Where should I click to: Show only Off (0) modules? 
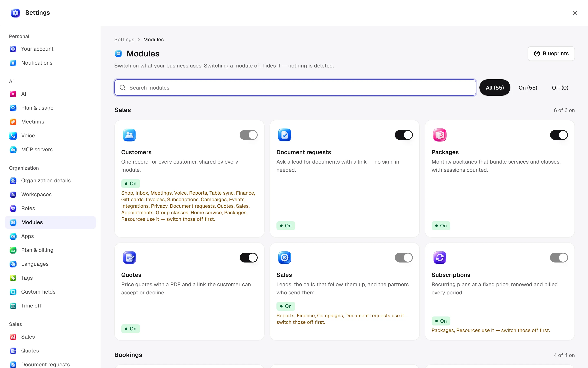560,88
